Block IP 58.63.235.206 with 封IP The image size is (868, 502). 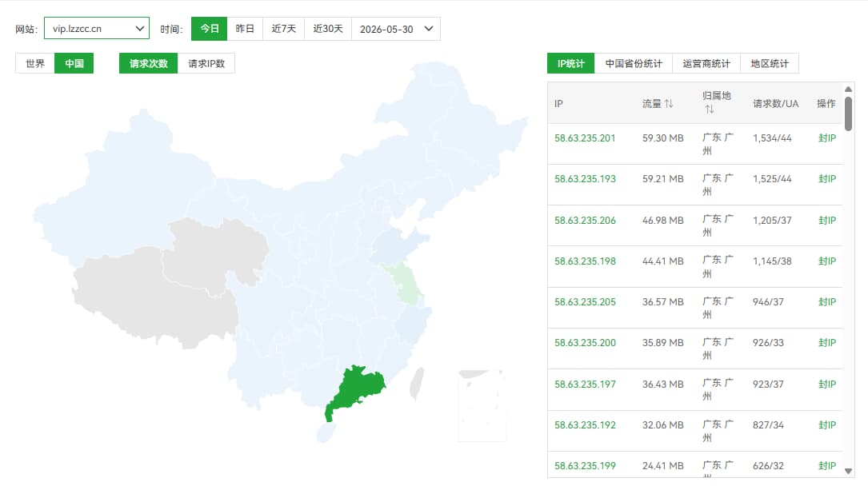(x=827, y=221)
